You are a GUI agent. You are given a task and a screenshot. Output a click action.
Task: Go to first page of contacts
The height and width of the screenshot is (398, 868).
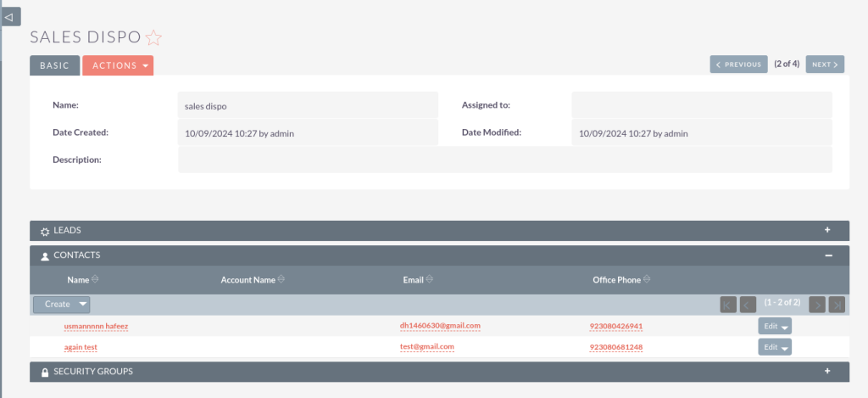pos(727,305)
